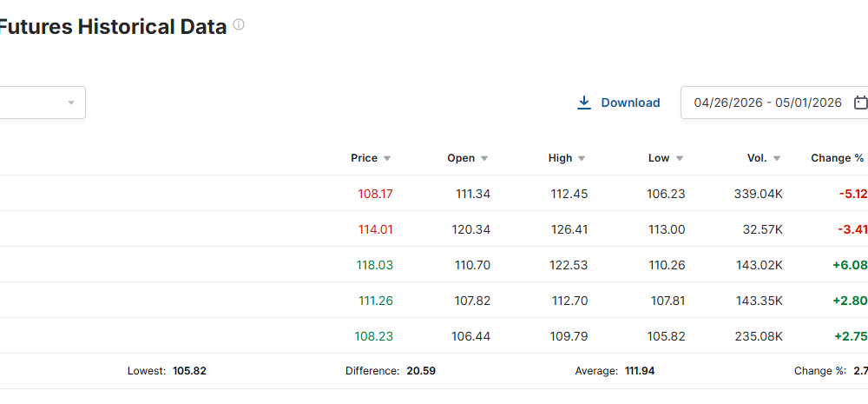Select open value 111.34
This screenshot has height=404, width=868.
pos(473,194)
